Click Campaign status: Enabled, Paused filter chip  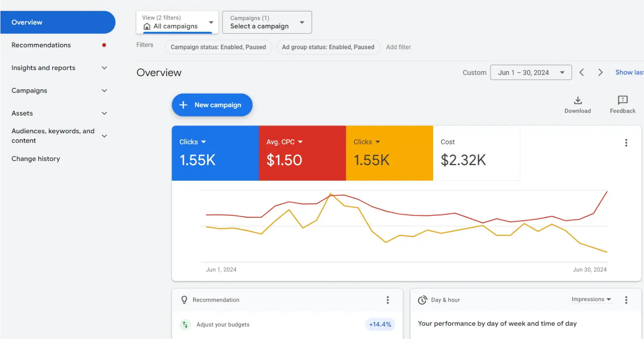click(218, 47)
